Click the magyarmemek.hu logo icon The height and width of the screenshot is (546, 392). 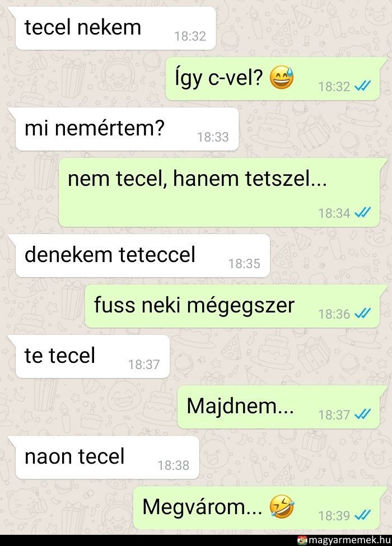(x=302, y=540)
